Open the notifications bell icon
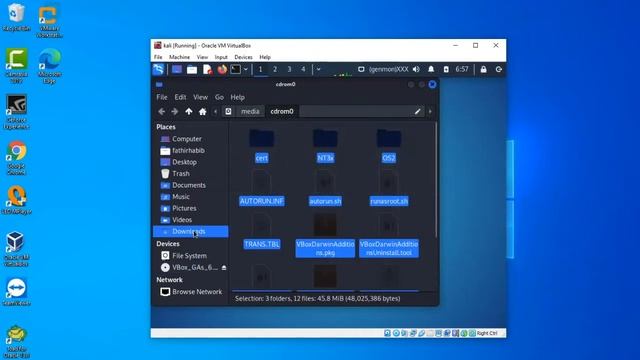 point(431,69)
